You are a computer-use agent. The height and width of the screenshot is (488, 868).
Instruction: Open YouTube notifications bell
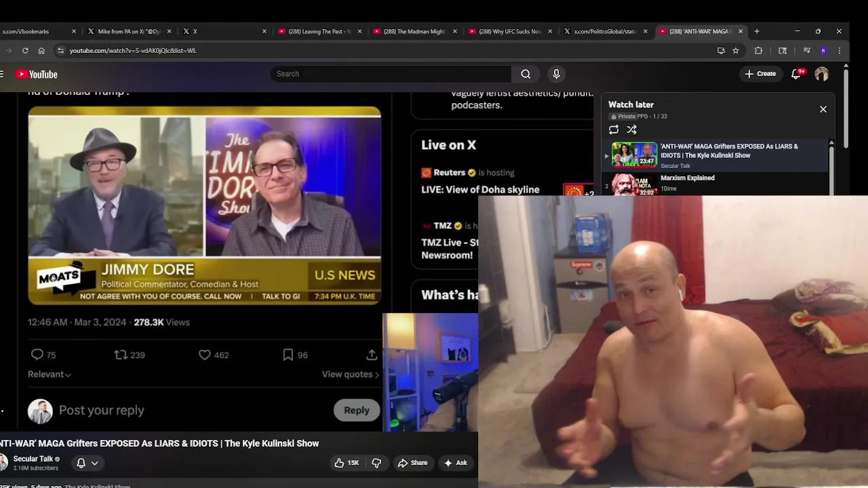(796, 74)
